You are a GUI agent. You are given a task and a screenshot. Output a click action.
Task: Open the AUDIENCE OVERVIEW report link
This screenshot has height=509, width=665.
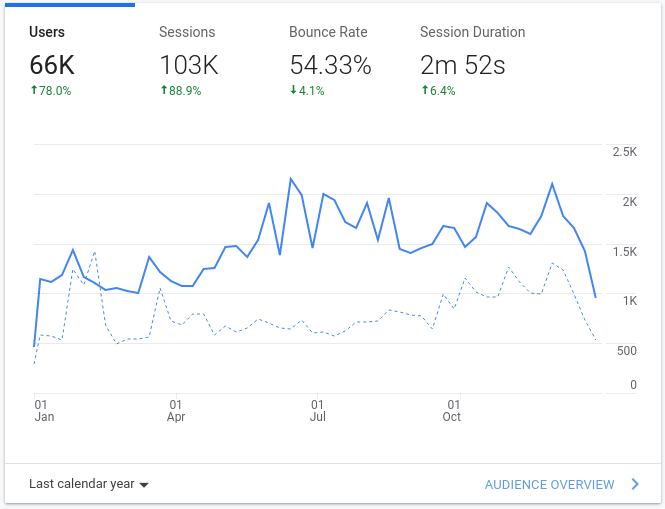(549, 484)
